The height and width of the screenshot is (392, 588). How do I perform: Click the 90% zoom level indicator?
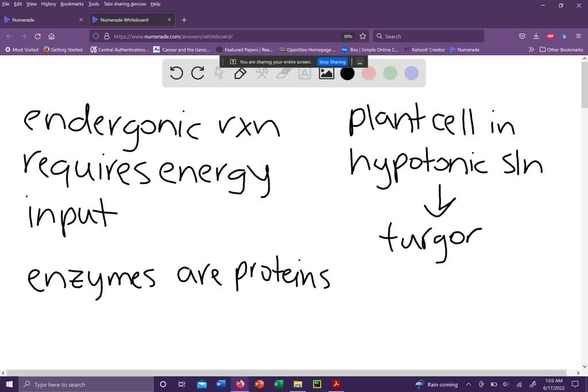348,36
